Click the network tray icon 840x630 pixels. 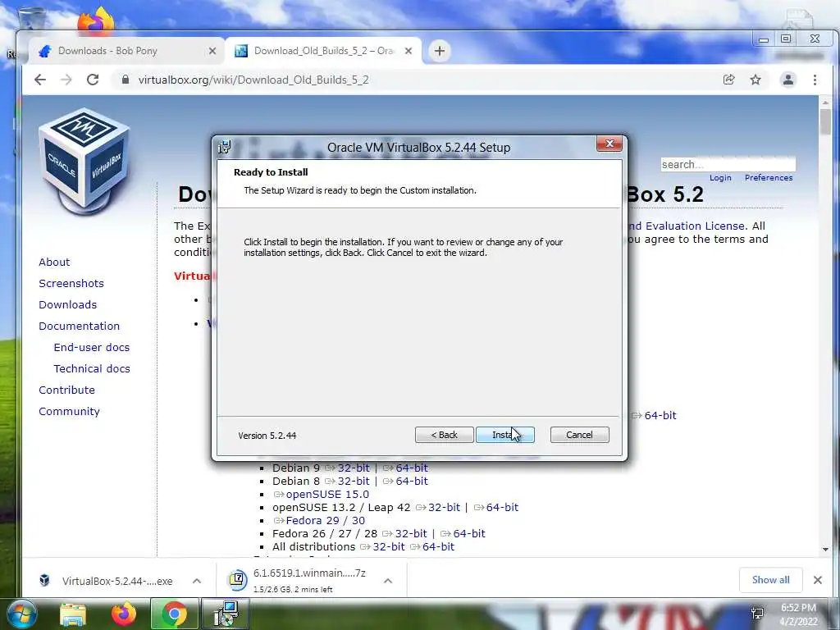point(757,614)
